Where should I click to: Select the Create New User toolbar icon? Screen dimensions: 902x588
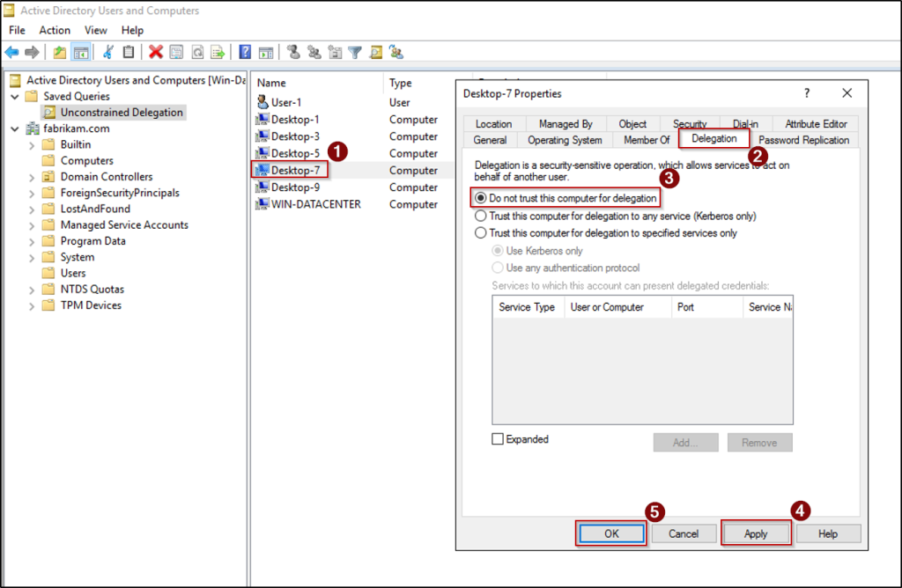point(294,51)
